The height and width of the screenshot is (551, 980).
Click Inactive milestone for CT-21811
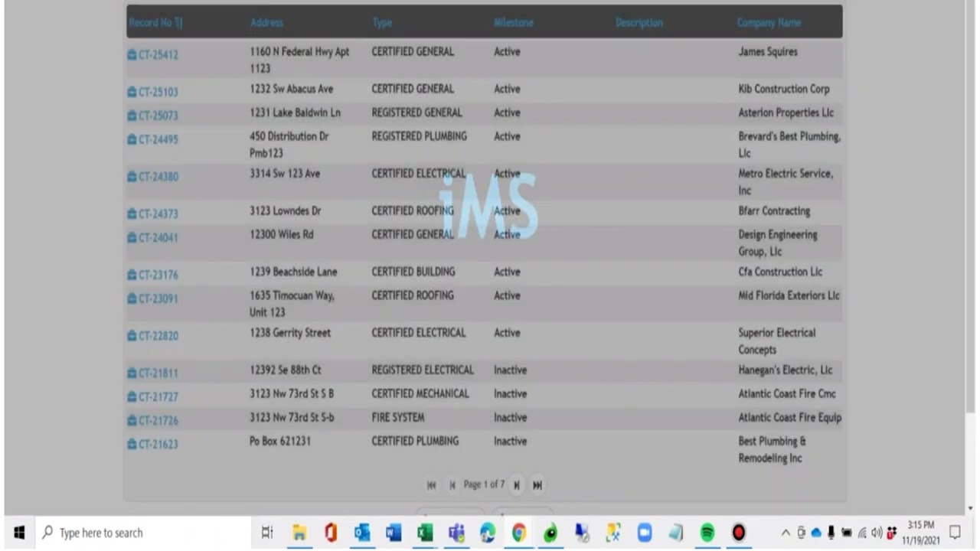click(510, 370)
